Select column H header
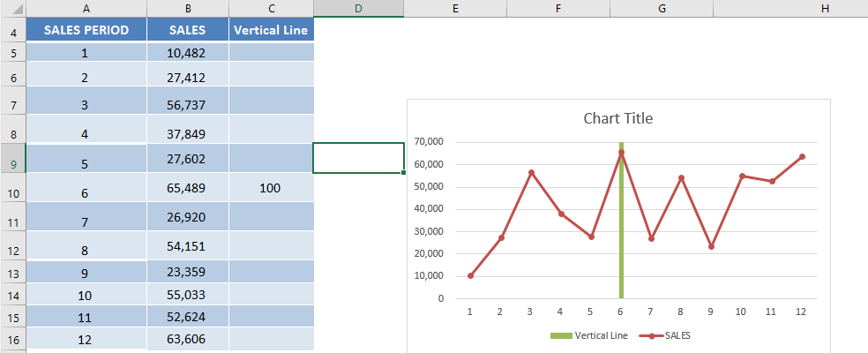868x353 pixels. 826,8
